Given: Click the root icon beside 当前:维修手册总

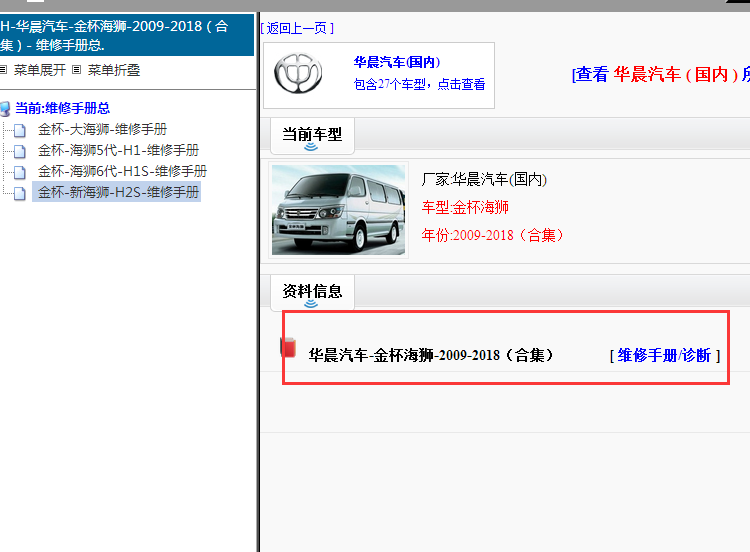Looking at the screenshot, I should click(x=5, y=109).
